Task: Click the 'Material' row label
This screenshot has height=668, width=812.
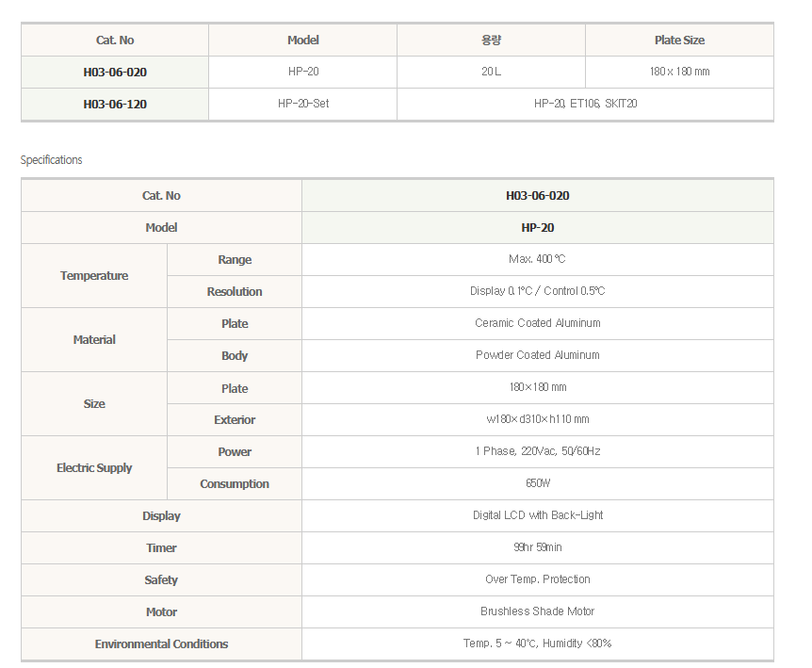Action: pyautogui.click(x=94, y=340)
